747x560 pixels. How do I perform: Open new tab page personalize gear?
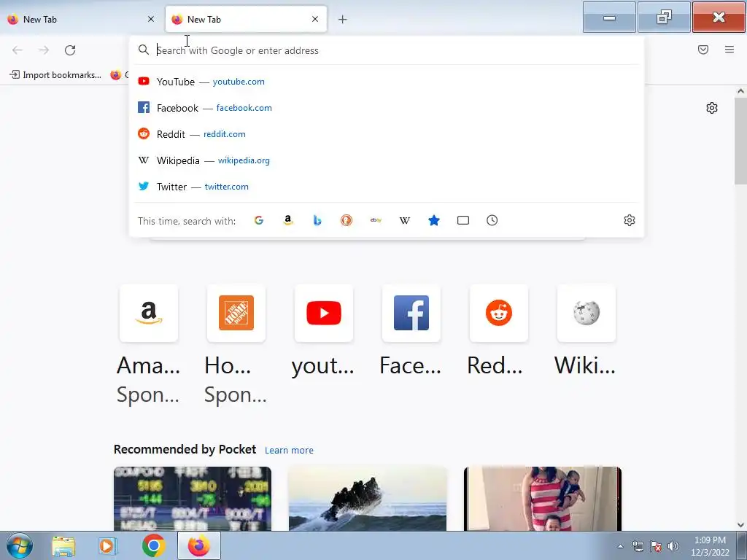(712, 108)
